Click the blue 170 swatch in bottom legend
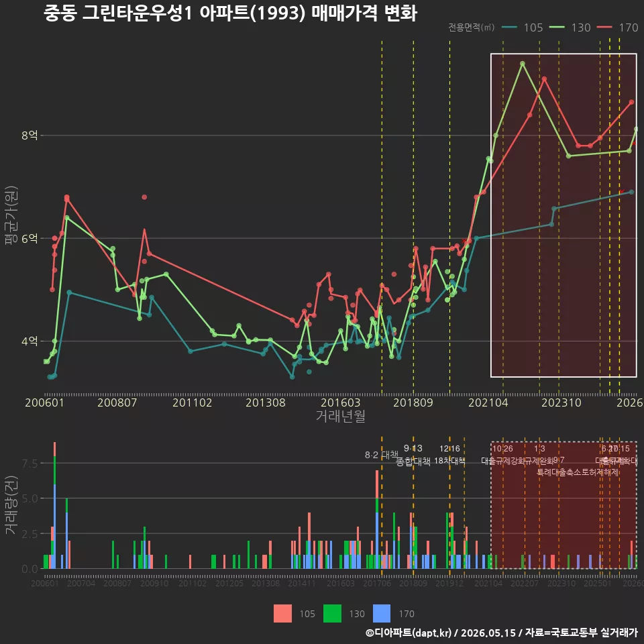The height and width of the screenshot is (644, 644). tap(382, 614)
